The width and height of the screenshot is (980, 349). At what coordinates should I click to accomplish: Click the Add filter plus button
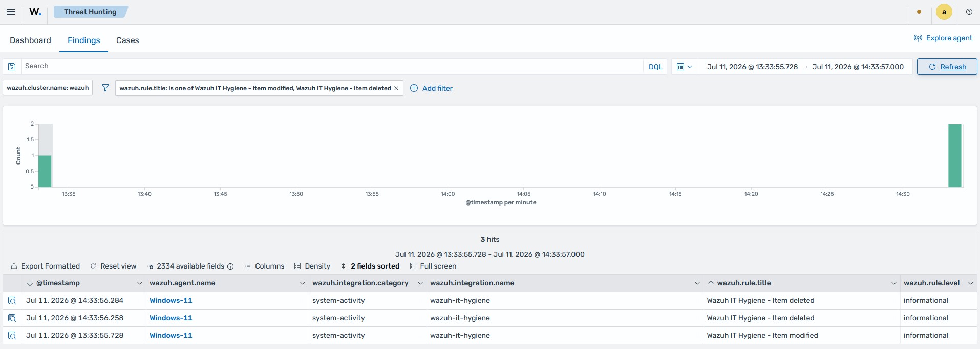431,88
